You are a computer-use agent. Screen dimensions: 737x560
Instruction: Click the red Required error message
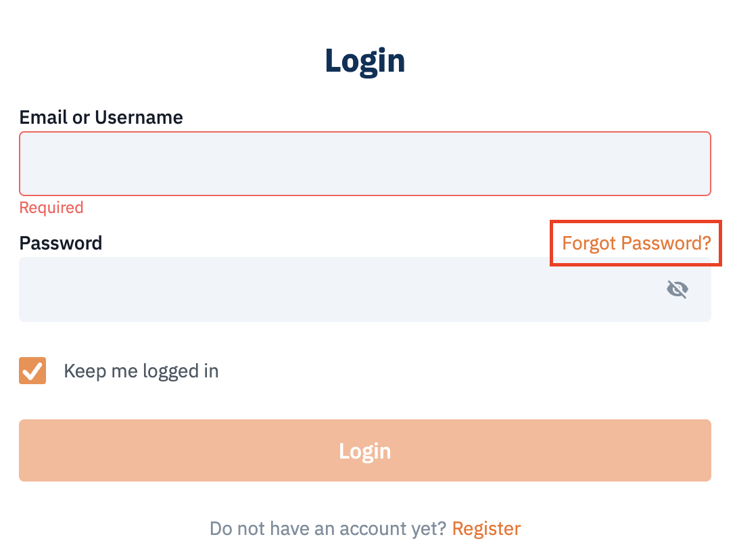pyautogui.click(x=51, y=208)
